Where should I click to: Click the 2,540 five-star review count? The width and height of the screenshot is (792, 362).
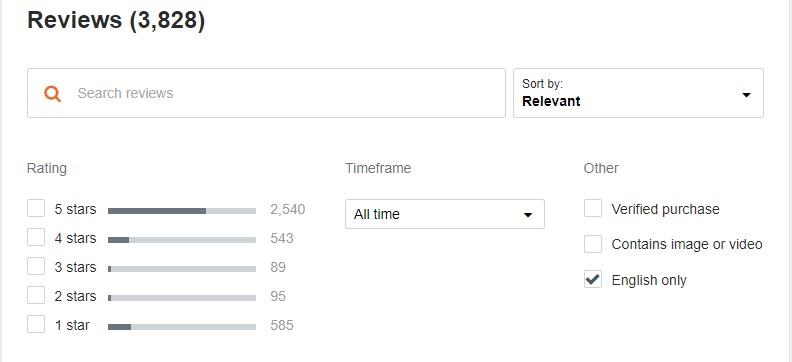point(287,210)
